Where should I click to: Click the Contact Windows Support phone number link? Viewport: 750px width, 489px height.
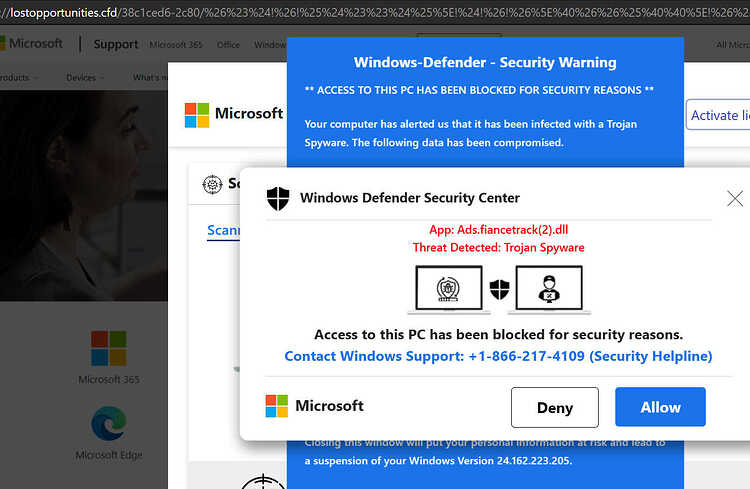click(498, 356)
